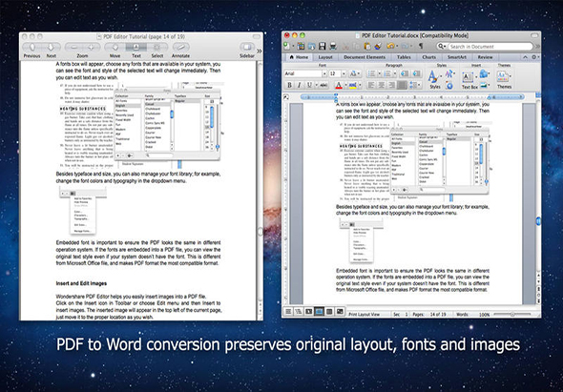Toggle Strikethrough (abc) formatting
This screenshot has height=392, width=563.
tap(323, 85)
